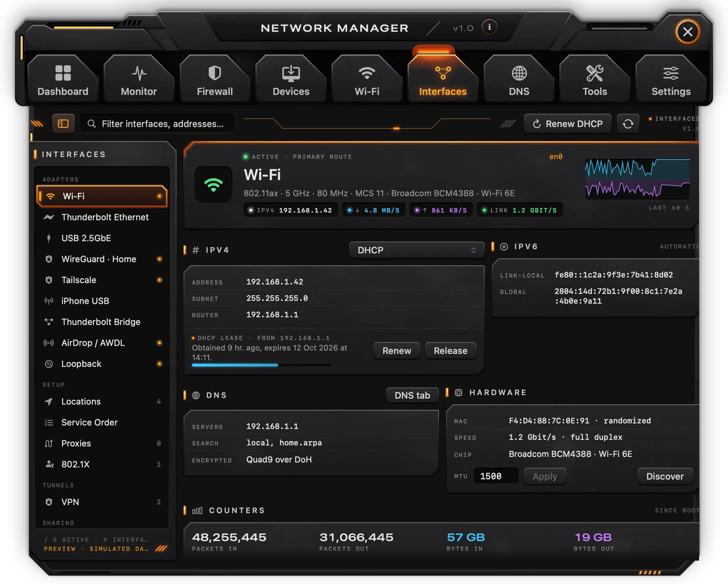Screen dimensions: 728x584
Task: Select the iPhone USB adapter
Action: (102, 301)
